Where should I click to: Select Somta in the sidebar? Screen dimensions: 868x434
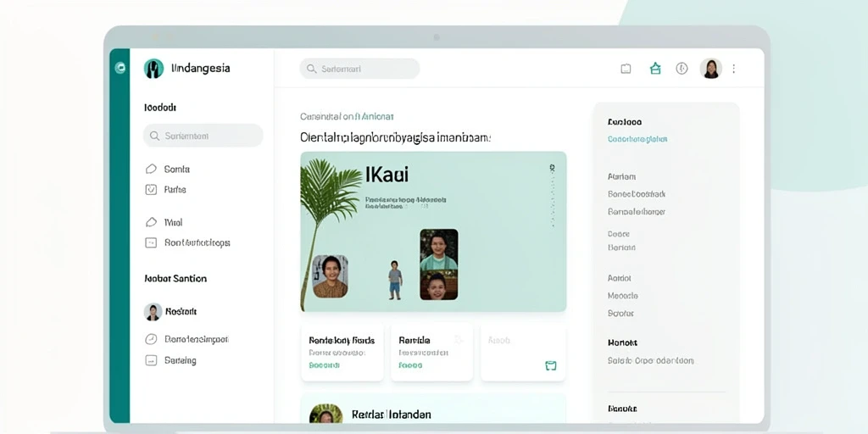click(177, 169)
